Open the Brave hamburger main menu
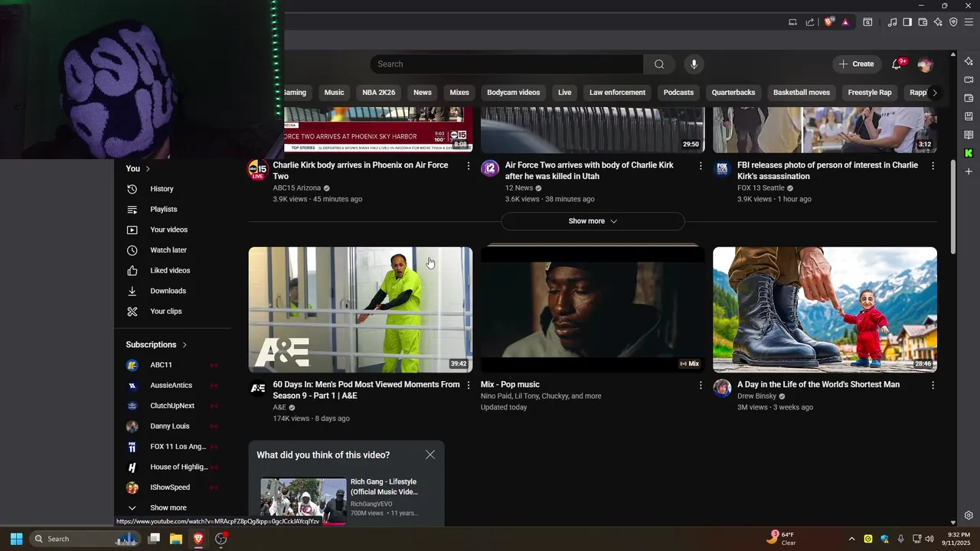This screenshot has height=551, width=980. (969, 22)
